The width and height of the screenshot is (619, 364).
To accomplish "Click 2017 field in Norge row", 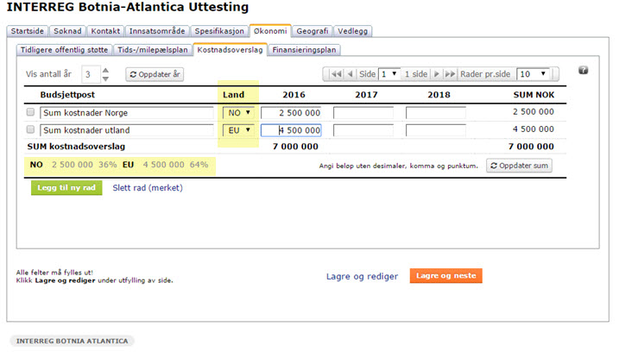I will 363,113.
